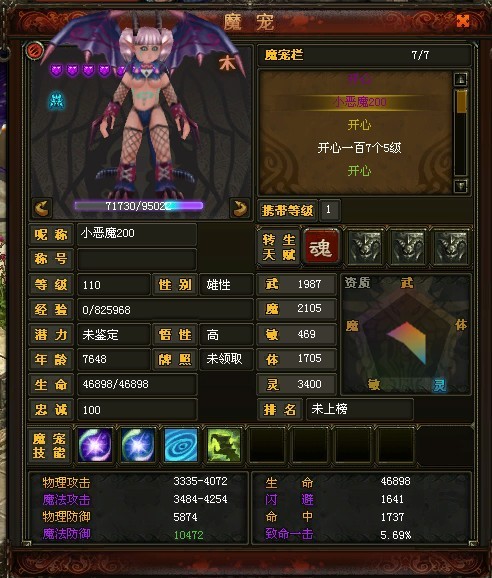Click the empty 称号 title field
The height and width of the screenshot is (578, 492).
click(x=137, y=259)
